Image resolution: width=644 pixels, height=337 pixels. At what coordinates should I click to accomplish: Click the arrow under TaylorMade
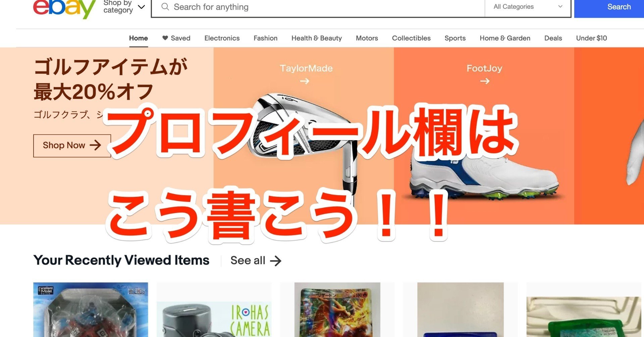point(305,81)
